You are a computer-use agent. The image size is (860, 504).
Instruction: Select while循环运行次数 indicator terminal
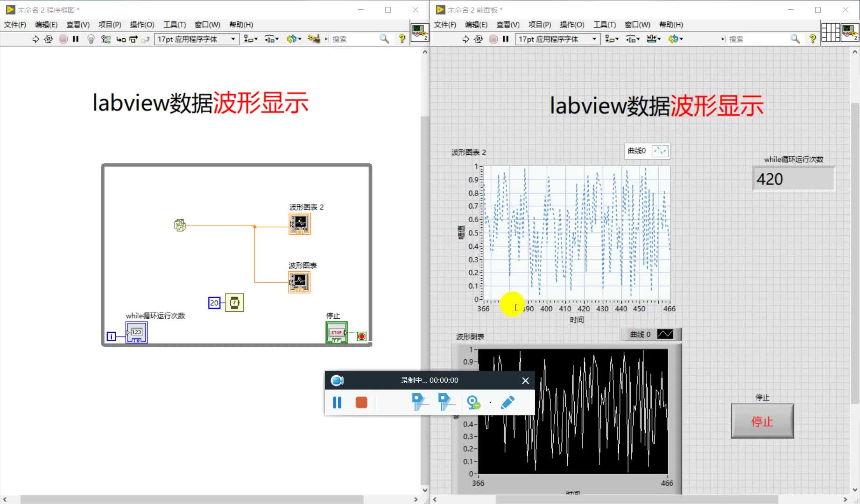[x=136, y=332]
